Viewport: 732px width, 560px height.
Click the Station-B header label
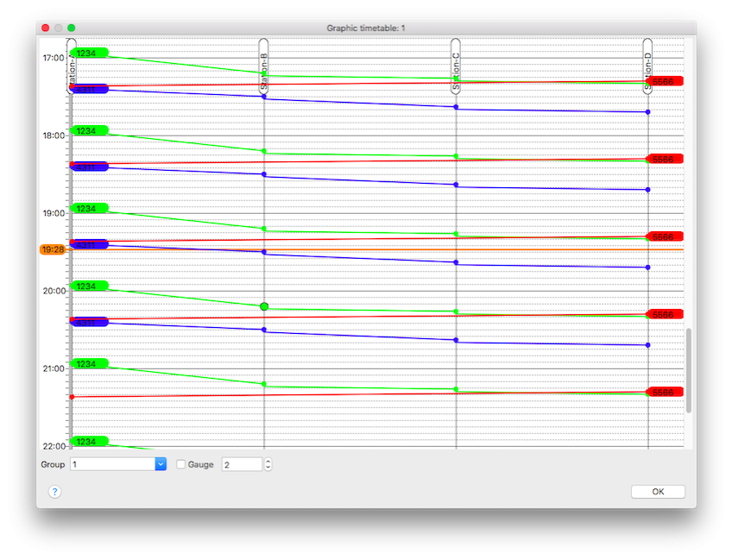click(x=263, y=66)
